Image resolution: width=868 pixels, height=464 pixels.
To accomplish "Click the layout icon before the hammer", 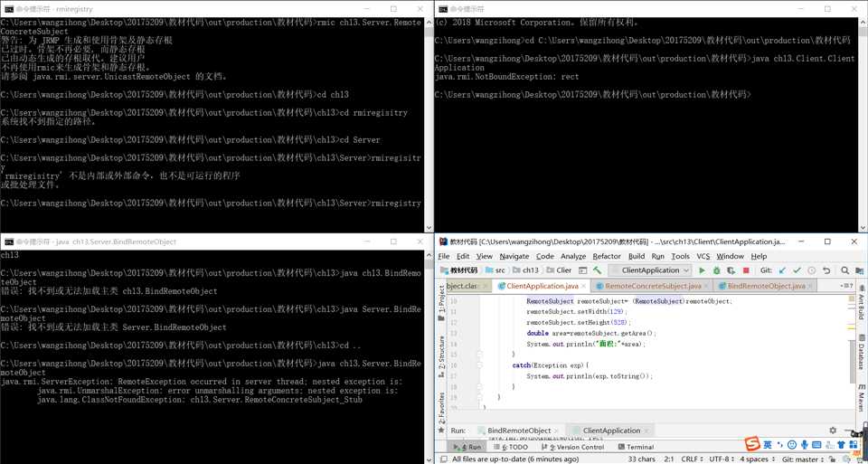I will coord(582,270).
